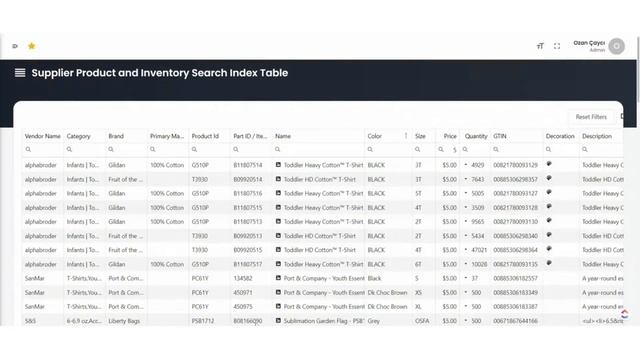Expand quantity arrow next to 37
Screen dimensions: 640x360
(466, 278)
